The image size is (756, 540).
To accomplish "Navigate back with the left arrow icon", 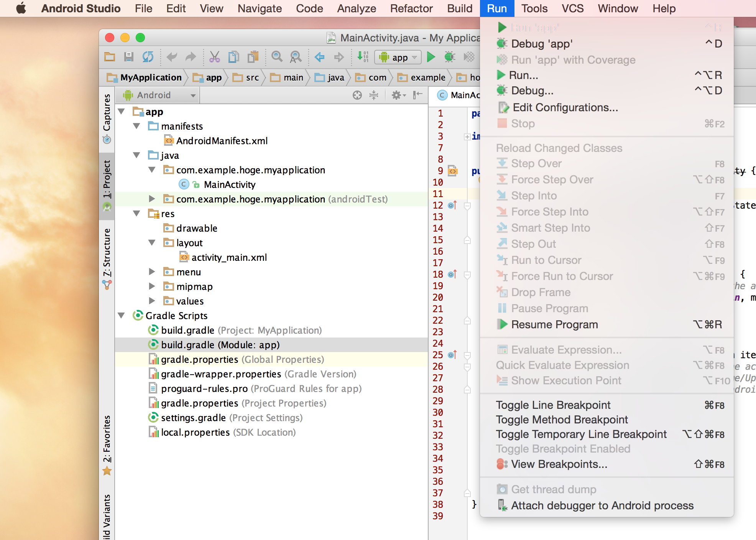I will [x=319, y=57].
